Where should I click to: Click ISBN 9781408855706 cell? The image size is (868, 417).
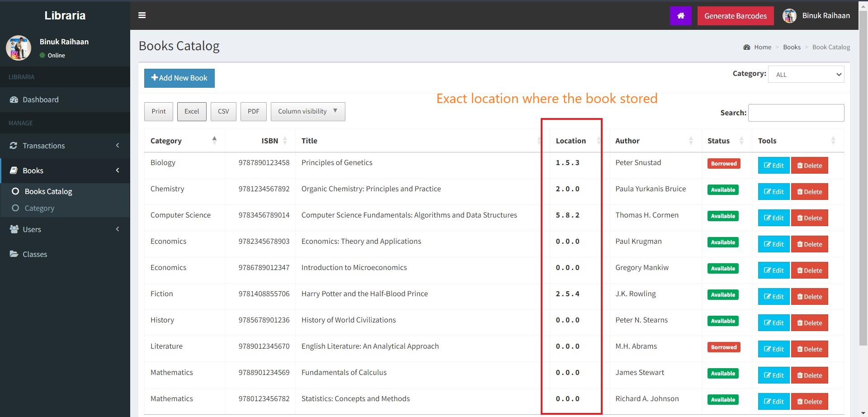click(x=264, y=294)
